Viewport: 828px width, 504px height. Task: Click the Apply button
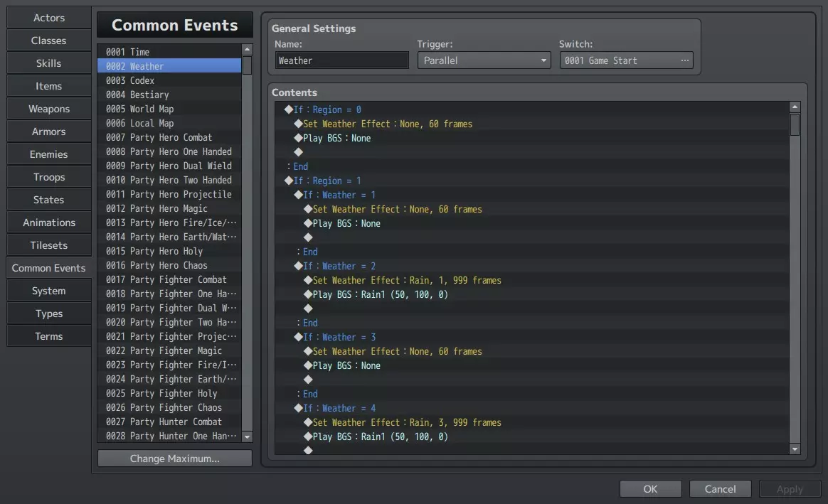point(790,488)
